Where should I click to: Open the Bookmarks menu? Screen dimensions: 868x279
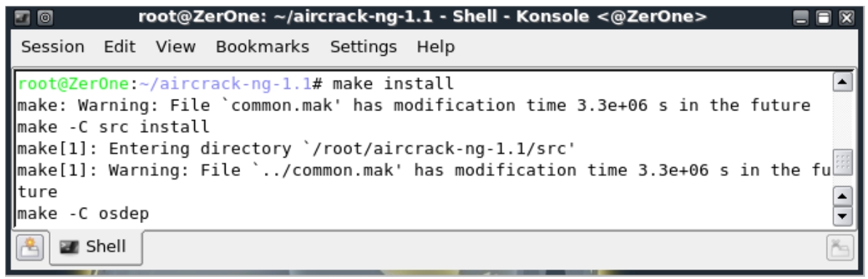(263, 47)
